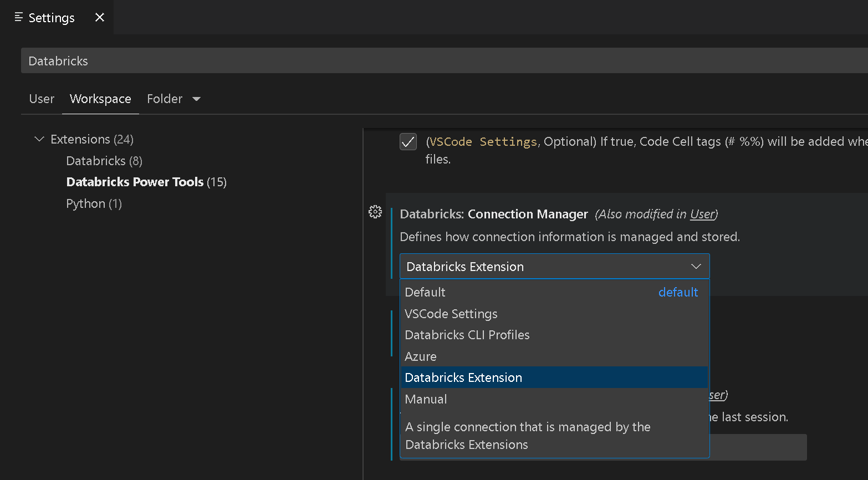Select Azure connection manager option
This screenshot has width=868, height=480.
[x=554, y=356]
